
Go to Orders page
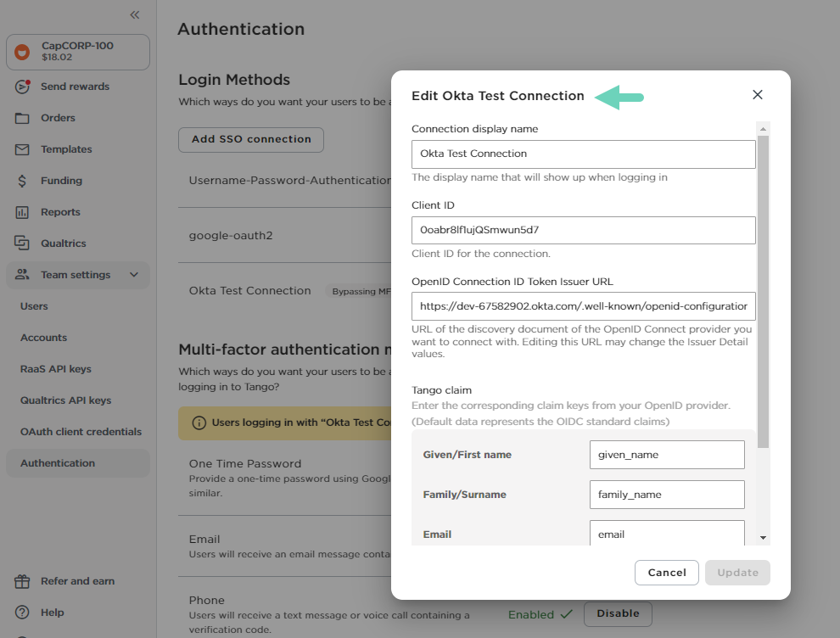pyautogui.click(x=58, y=118)
